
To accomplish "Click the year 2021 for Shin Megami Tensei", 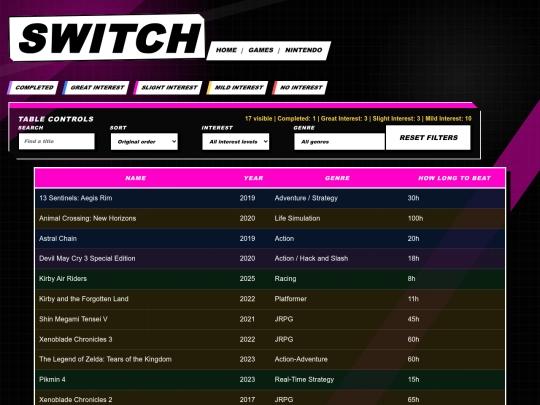I will point(247,319).
